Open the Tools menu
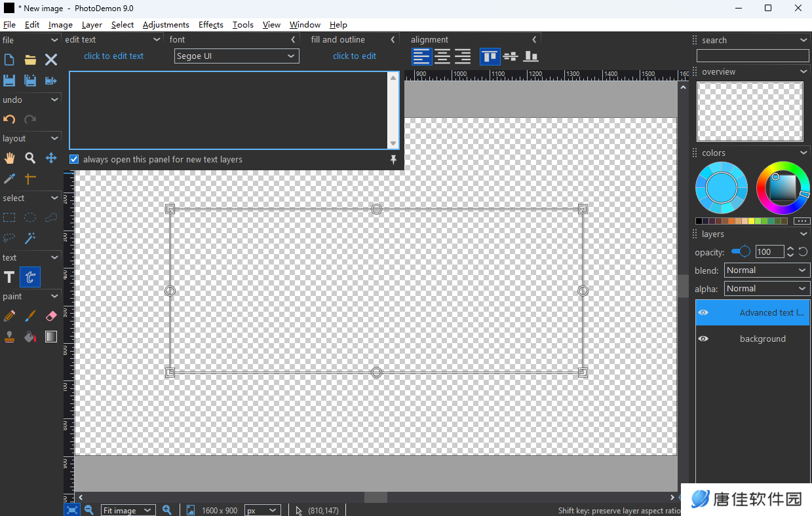This screenshot has width=812, height=516. pyautogui.click(x=242, y=25)
